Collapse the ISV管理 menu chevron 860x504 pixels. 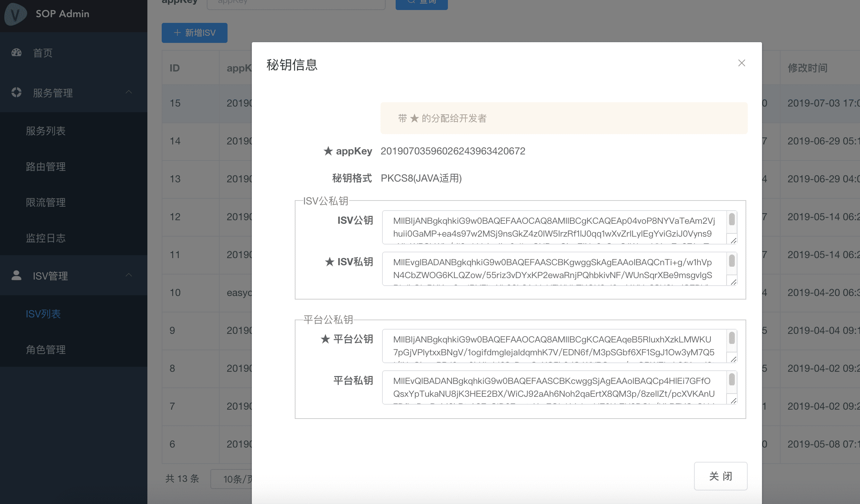(x=129, y=275)
